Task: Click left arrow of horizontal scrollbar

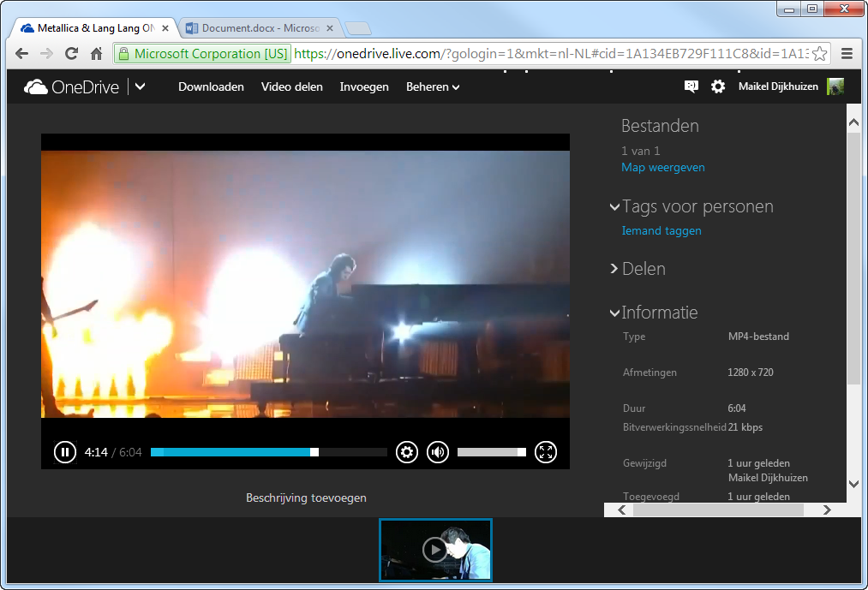Action: coord(622,510)
